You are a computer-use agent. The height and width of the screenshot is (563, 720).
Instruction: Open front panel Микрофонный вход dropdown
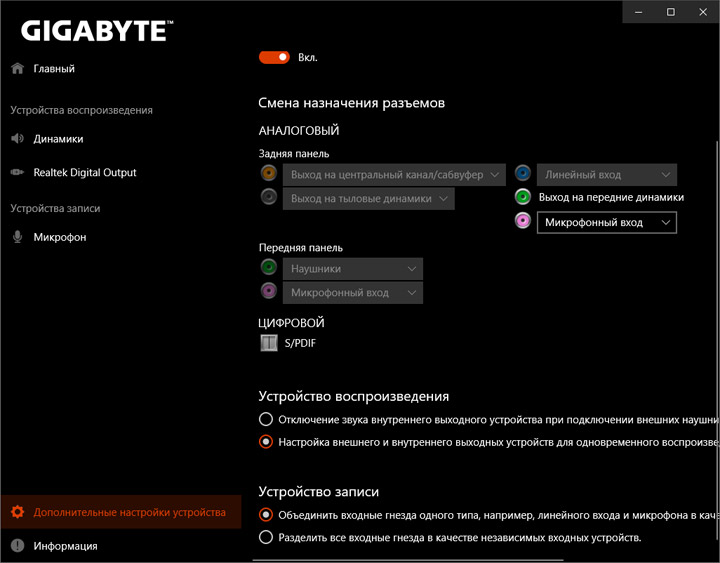pos(353,293)
